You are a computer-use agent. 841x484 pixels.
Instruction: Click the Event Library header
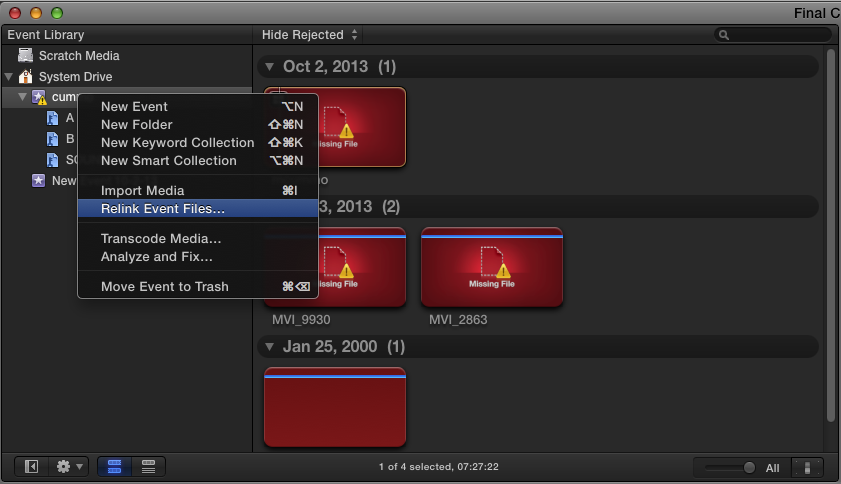click(x=46, y=35)
